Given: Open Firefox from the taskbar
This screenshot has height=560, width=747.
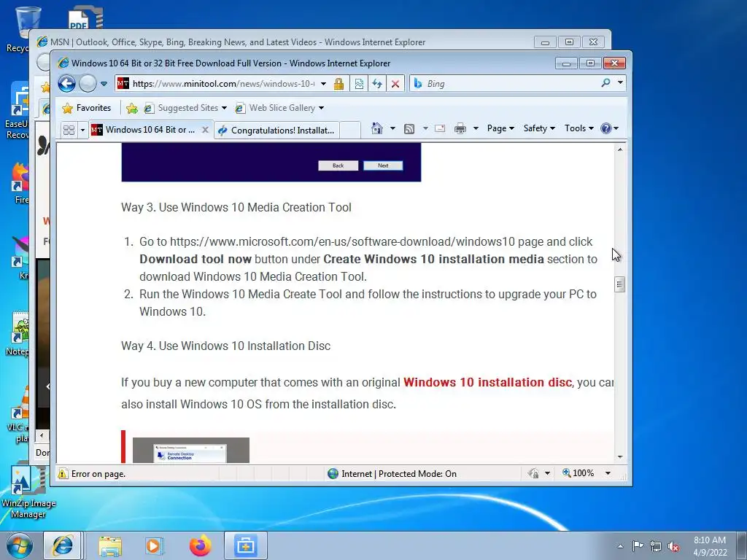Looking at the screenshot, I should 200,545.
